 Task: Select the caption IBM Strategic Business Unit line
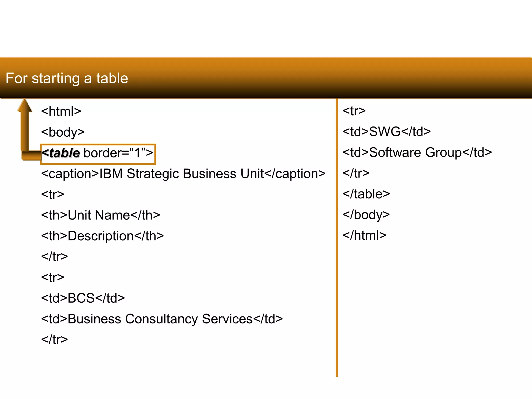click(x=183, y=174)
